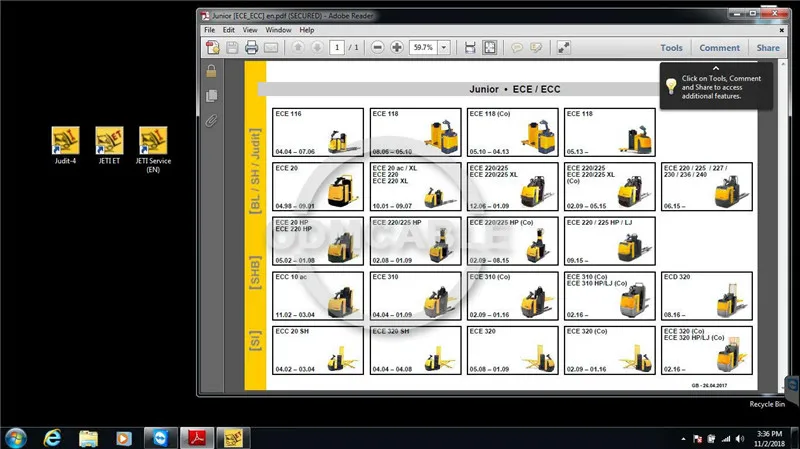
Task: Go to next page with down arrow
Action: tap(317, 47)
